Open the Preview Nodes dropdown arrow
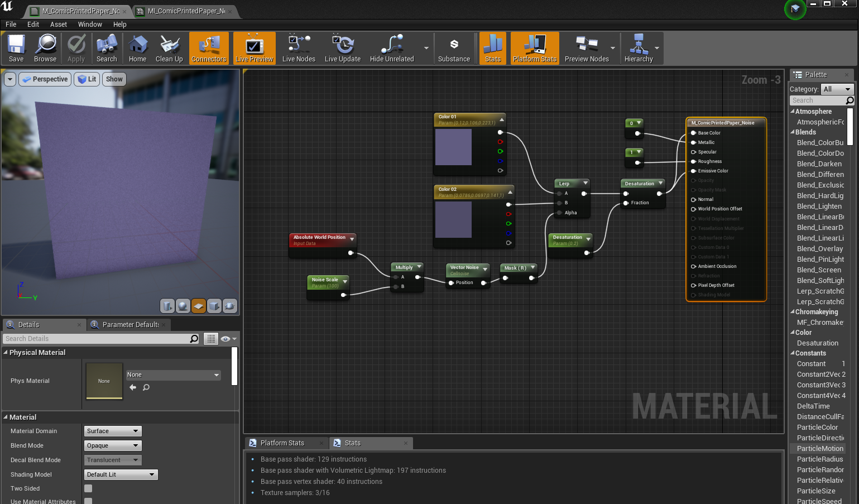Image resolution: width=859 pixels, height=504 pixels. coord(613,48)
